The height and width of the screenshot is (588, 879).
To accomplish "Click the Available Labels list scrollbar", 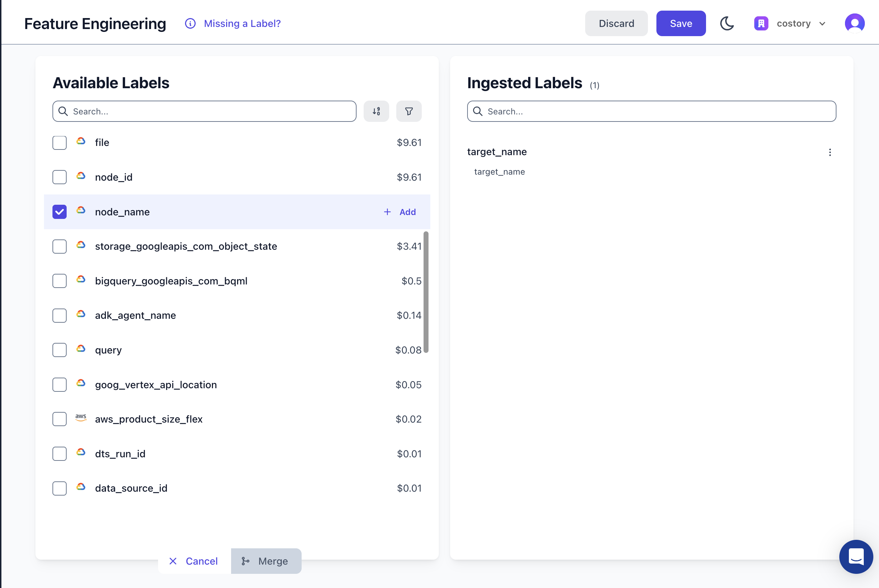I will coord(426,292).
